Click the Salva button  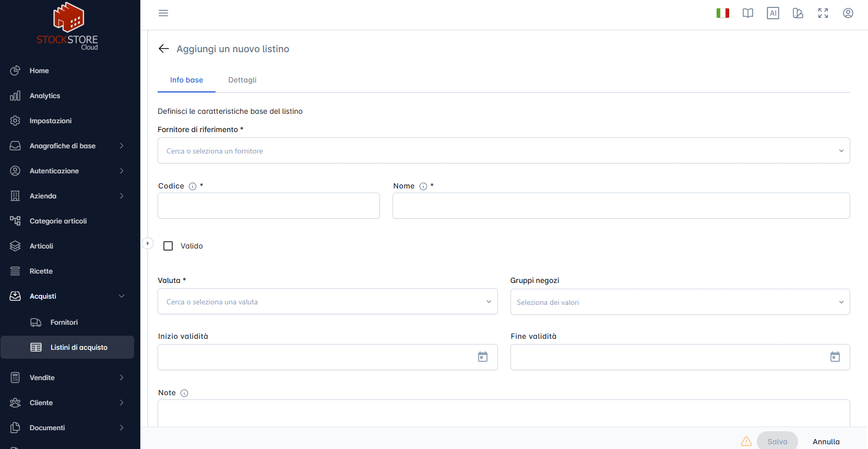coord(777,442)
